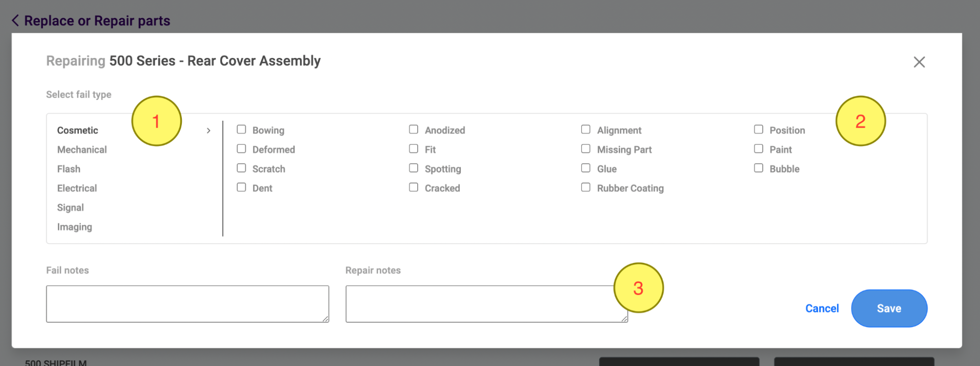Mark the Rubber Coating checkbox

click(586, 187)
